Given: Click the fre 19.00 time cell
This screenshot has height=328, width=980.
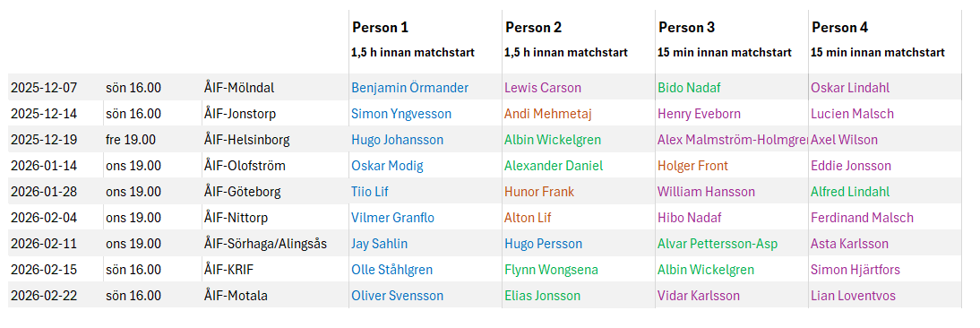Looking at the screenshot, I should (152, 140).
